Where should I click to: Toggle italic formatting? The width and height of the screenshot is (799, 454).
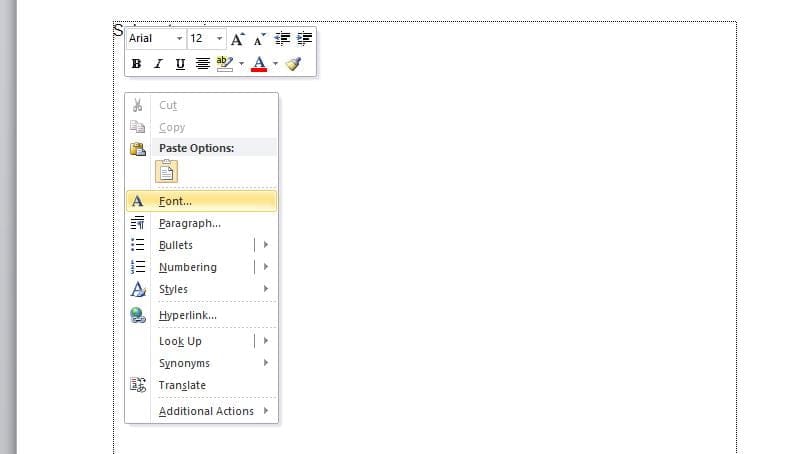point(158,64)
